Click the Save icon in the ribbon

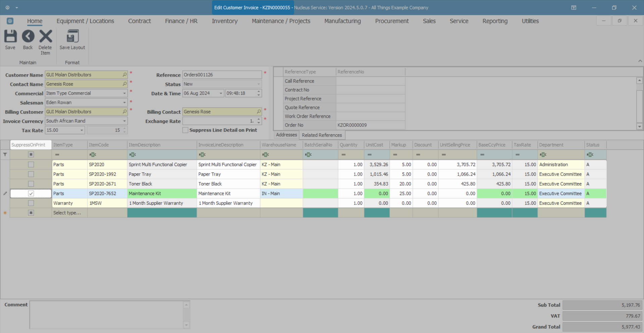(10, 37)
